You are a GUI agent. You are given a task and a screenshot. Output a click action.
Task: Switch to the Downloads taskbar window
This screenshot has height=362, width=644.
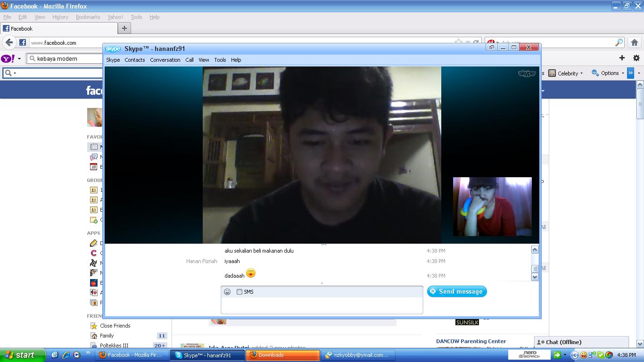tap(283, 355)
